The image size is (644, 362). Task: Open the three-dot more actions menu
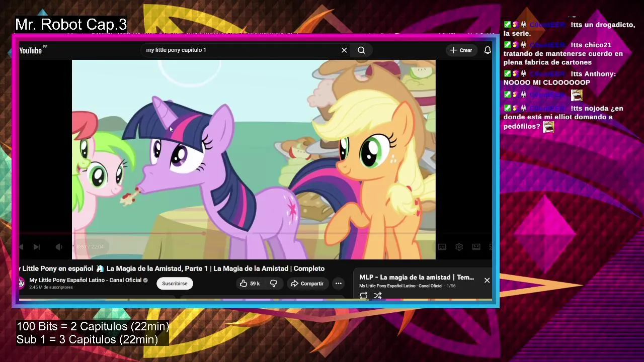point(339,284)
